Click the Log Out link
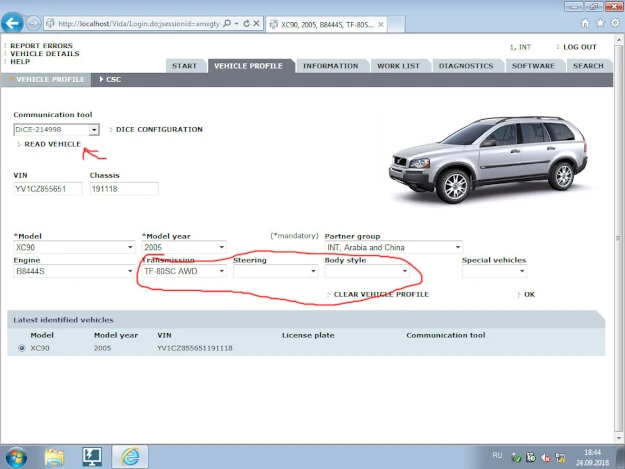This screenshot has height=469, width=625. 579,47
